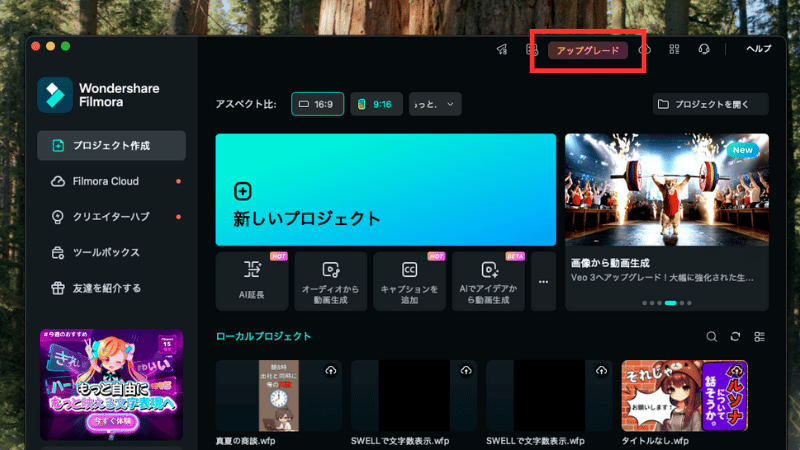Open AIでアイデアから動画生成 tool
The image size is (800, 450).
tap(488, 281)
